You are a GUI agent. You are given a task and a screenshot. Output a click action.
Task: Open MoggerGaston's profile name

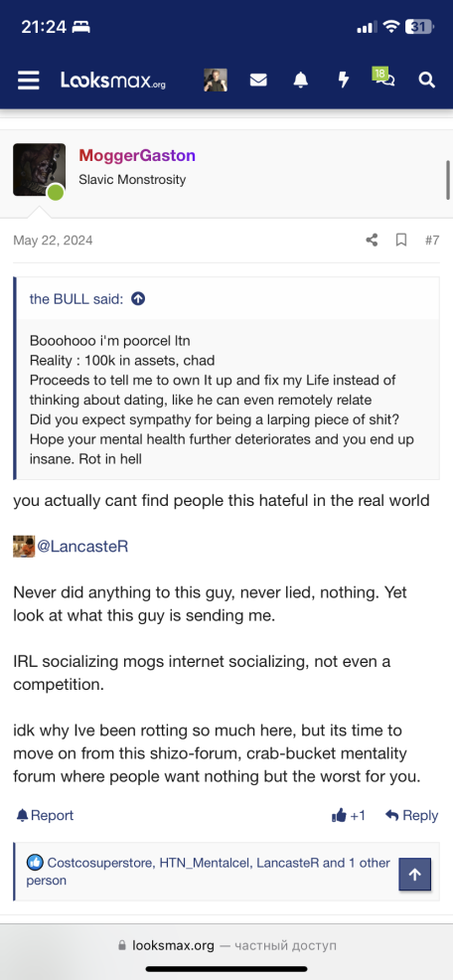[x=137, y=156]
